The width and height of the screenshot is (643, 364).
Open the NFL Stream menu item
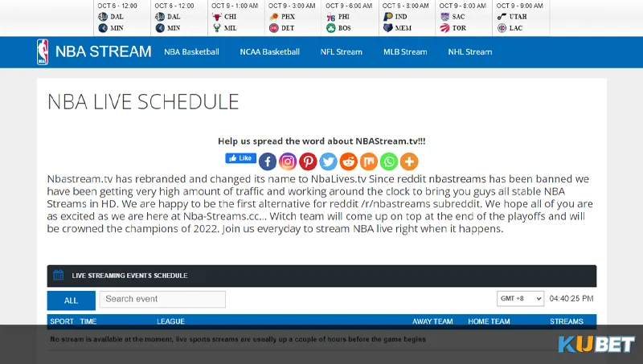pos(341,52)
